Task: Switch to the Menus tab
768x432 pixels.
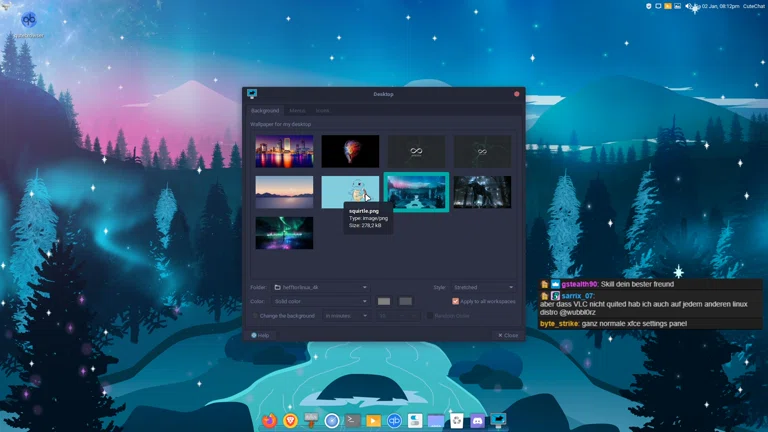Action: (297, 110)
